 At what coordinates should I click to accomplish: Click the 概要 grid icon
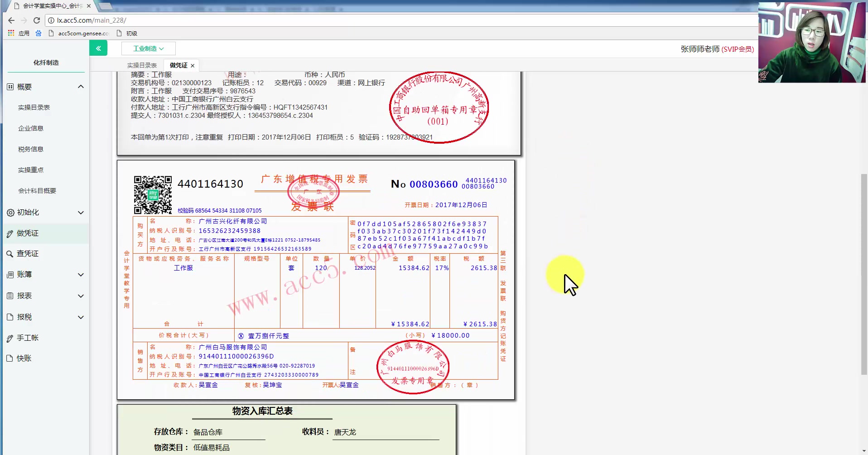coord(9,87)
